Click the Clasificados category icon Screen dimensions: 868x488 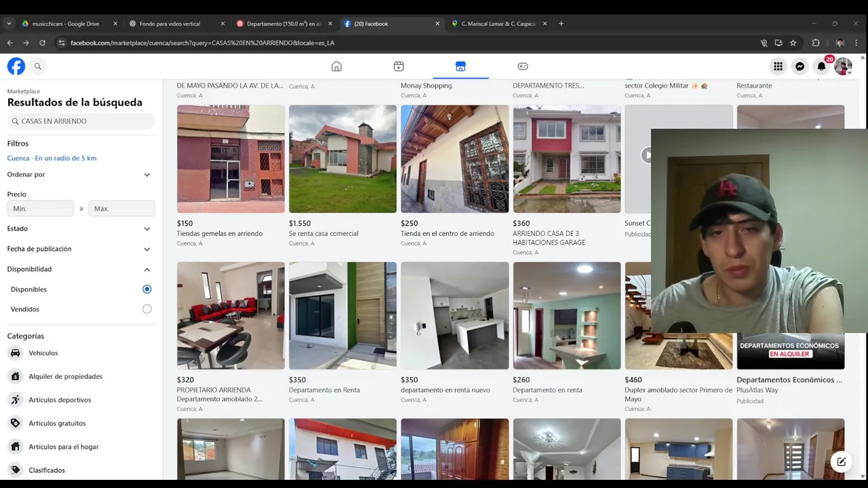click(x=15, y=470)
